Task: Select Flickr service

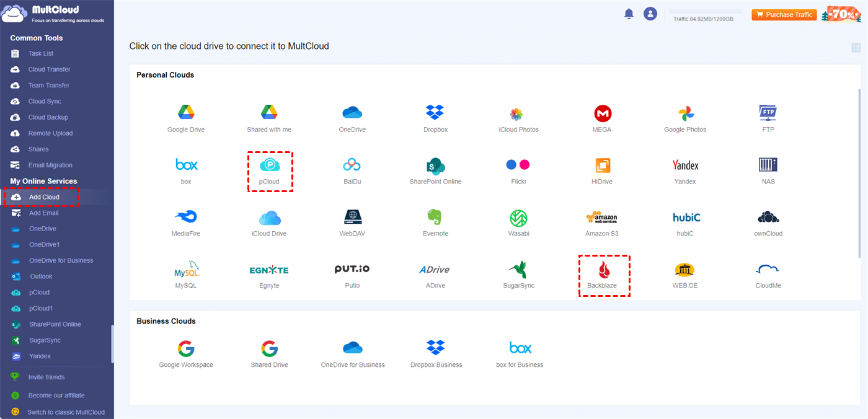Action: pos(518,170)
